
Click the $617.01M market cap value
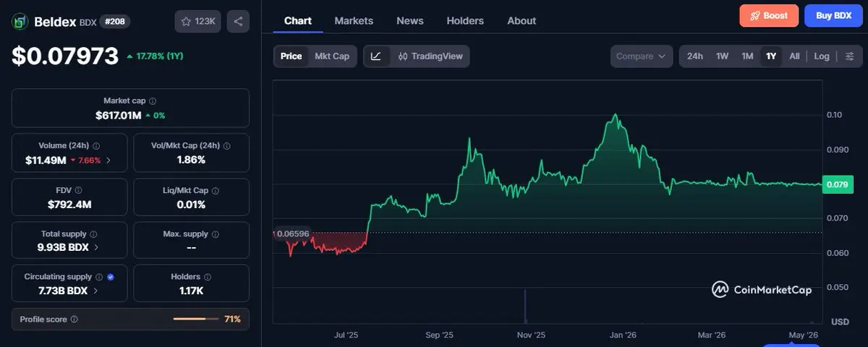118,115
